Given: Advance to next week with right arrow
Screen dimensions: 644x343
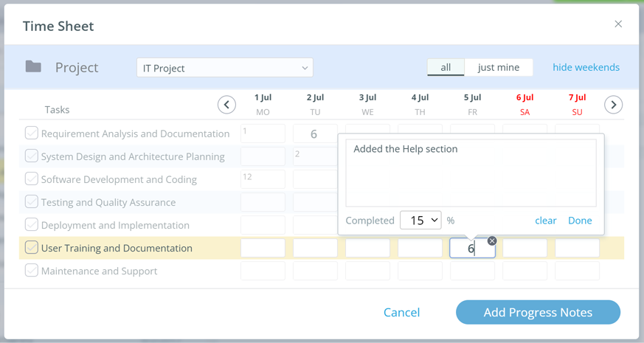Looking at the screenshot, I should point(613,105).
